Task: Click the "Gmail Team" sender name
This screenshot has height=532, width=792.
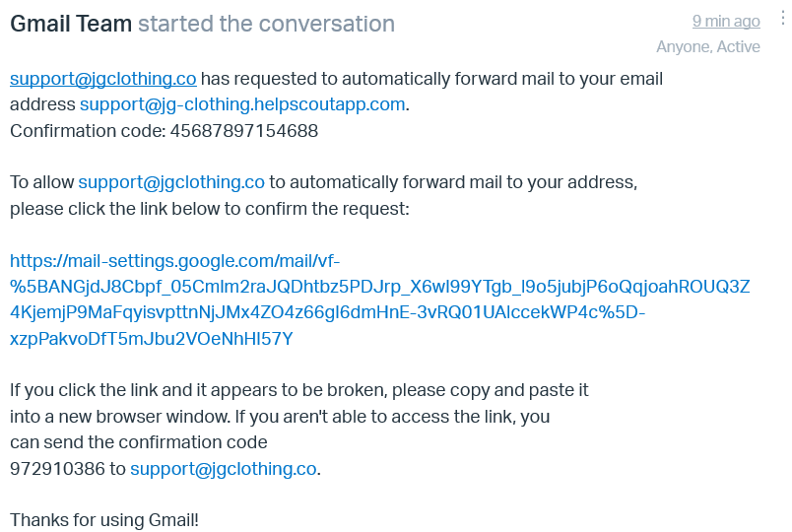Action: (71, 24)
